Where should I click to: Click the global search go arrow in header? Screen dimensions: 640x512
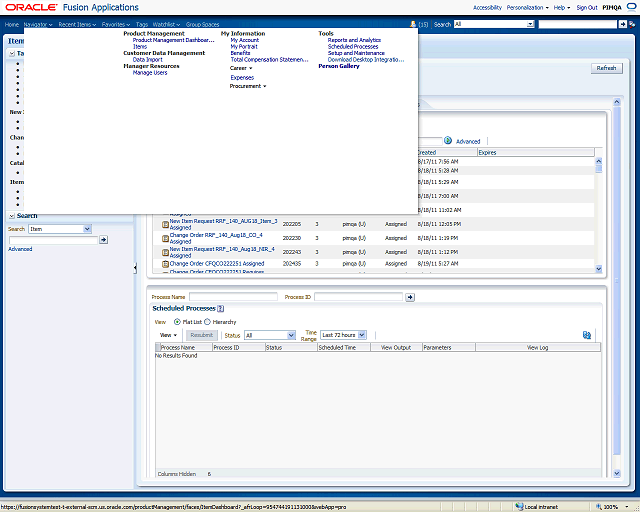tap(625, 23)
